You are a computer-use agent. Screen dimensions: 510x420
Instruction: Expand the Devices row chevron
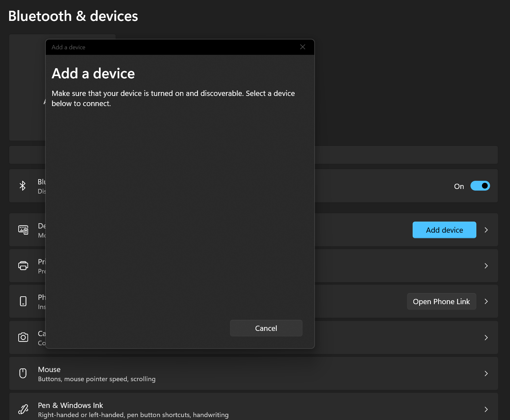pos(486,230)
